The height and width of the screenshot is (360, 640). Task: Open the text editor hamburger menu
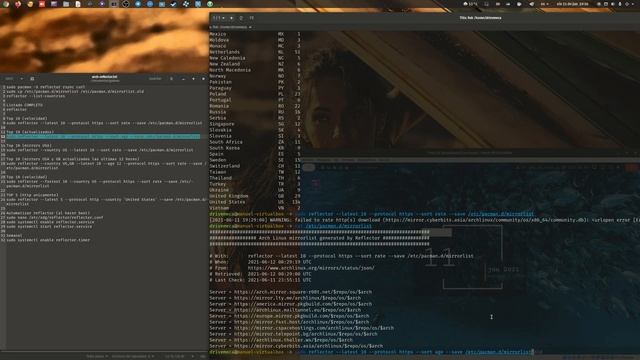pos(171,78)
